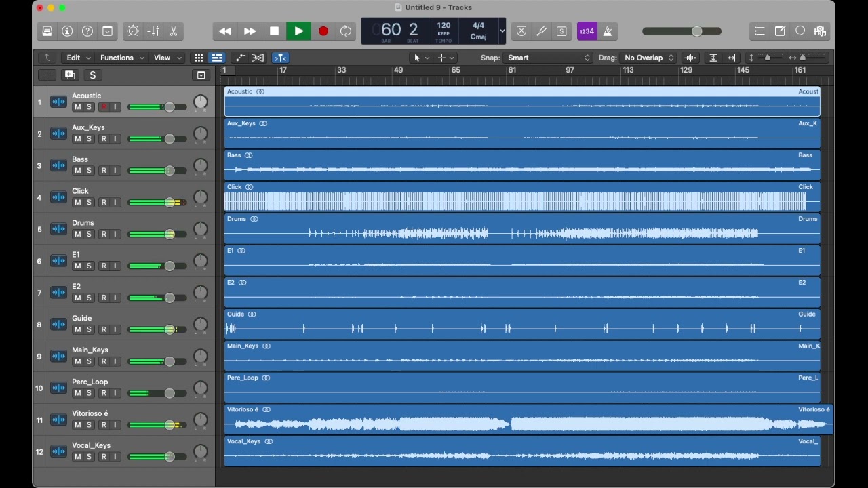Image resolution: width=868 pixels, height=488 pixels.
Task: Open Quick Help question mark icon
Action: point(87,31)
